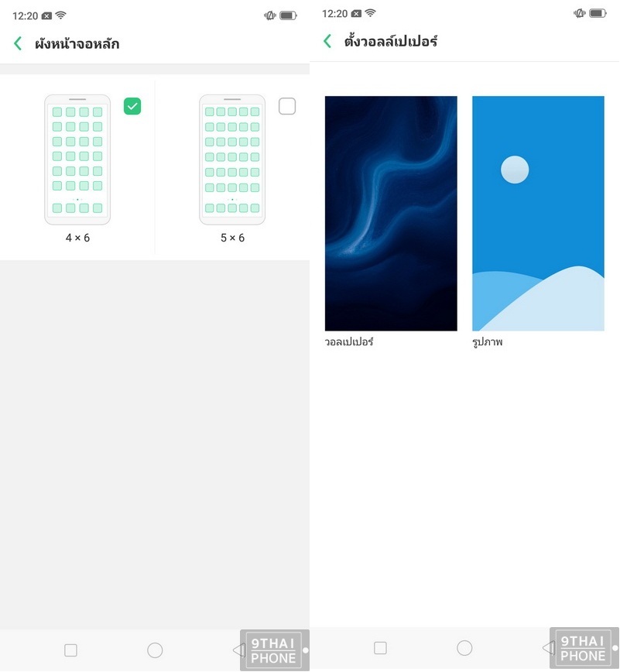
Task: Tap the battery icon on left screen
Action: (x=288, y=15)
